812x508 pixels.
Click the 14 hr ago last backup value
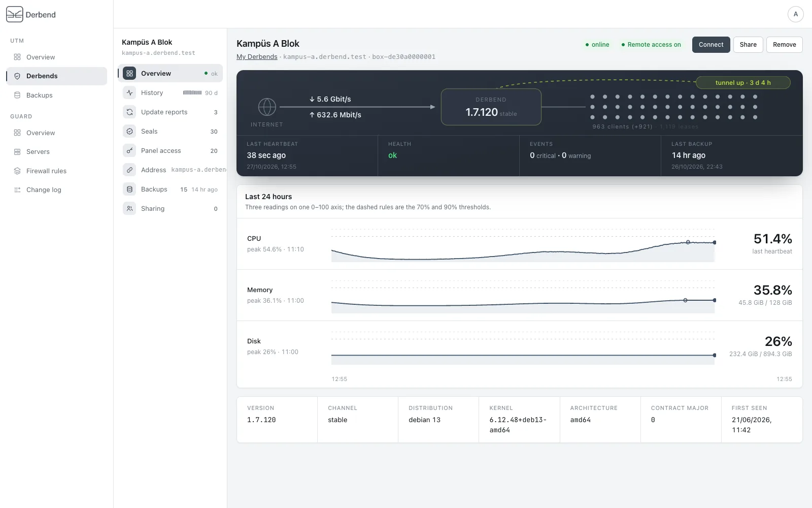click(689, 155)
